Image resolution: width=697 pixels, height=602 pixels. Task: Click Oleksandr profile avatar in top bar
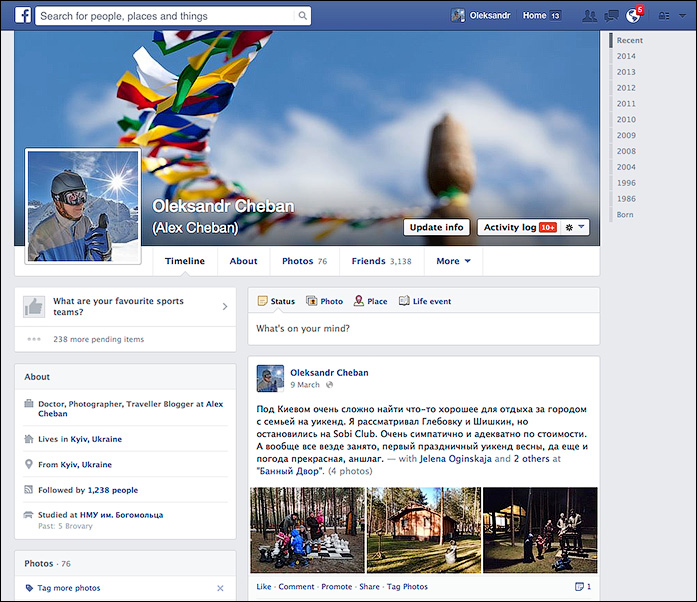coord(457,16)
